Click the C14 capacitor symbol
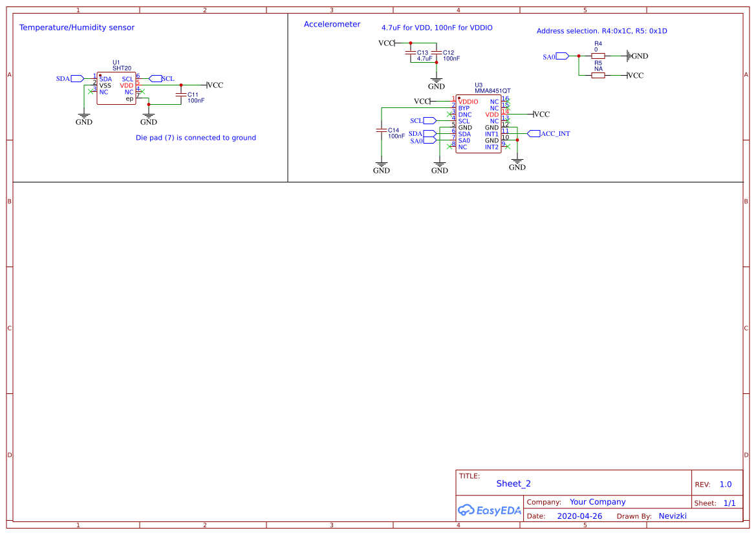 (382, 130)
